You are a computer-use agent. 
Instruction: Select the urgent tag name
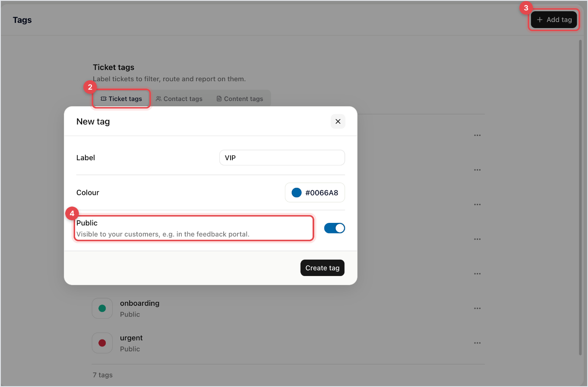131,338
